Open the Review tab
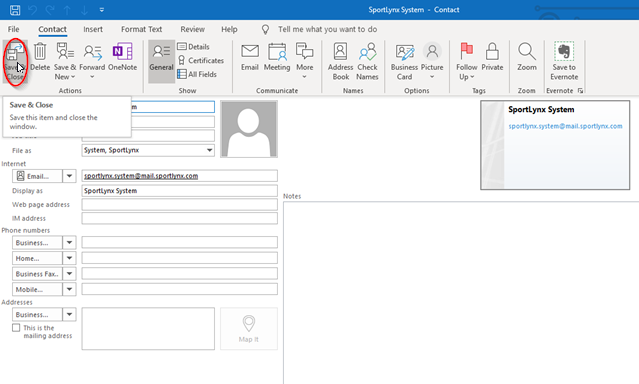 point(192,29)
